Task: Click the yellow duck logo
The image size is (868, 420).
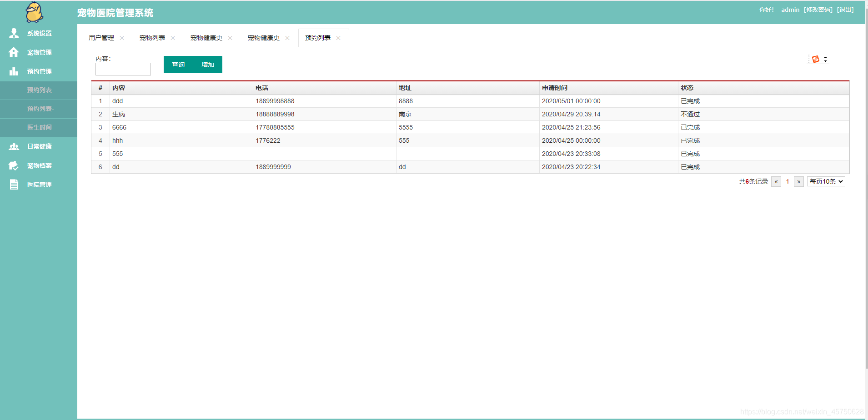Action: click(x=35, y=12)
